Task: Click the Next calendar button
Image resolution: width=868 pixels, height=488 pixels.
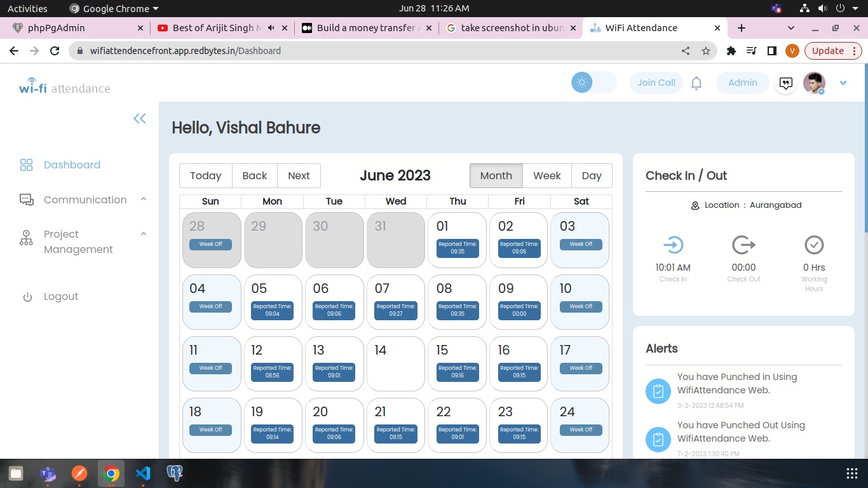Action: (x=299, y=176)
